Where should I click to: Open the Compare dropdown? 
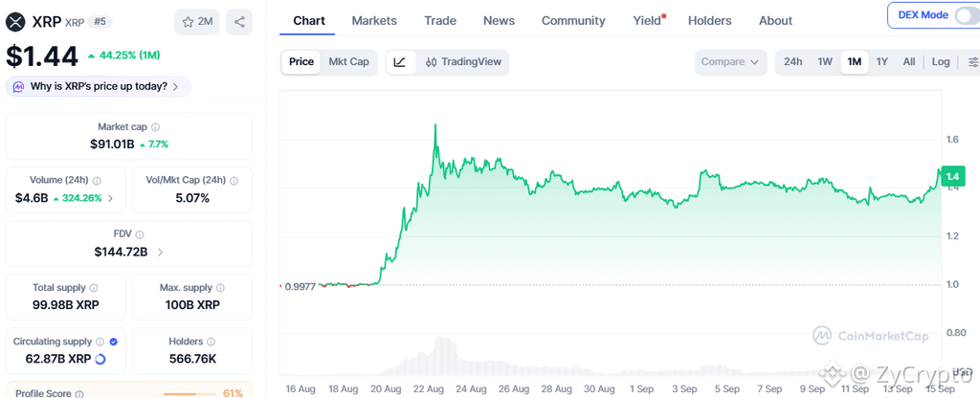point(730,62)
